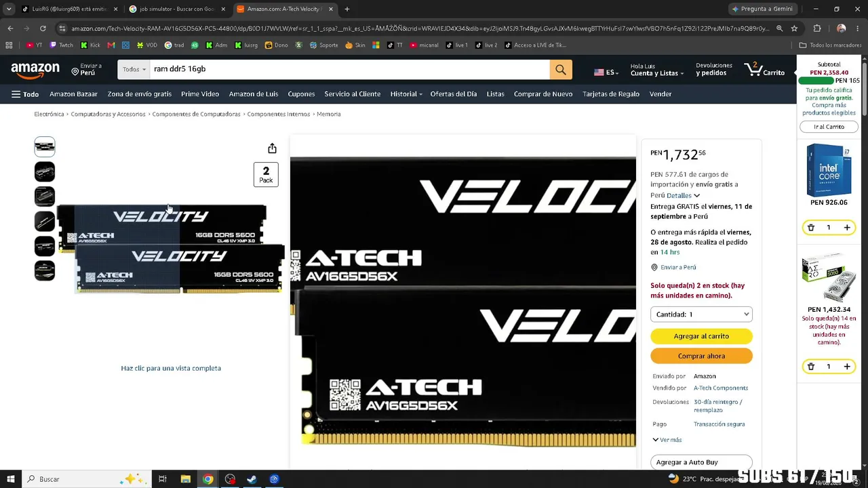Open Tarjetas de Regalo
The height and width of the screenshot is (488, 868).
coord(611,94)
